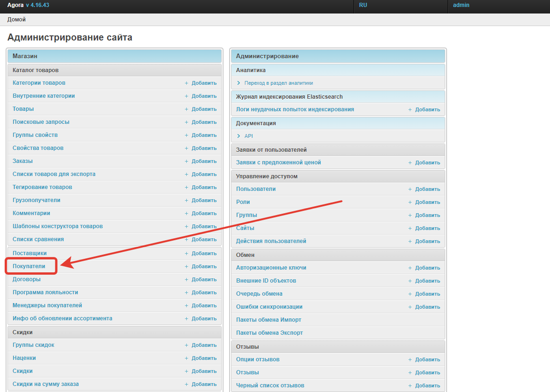Click the plus icon beside Пользователи
550x392 pixels.
(410, 189)
